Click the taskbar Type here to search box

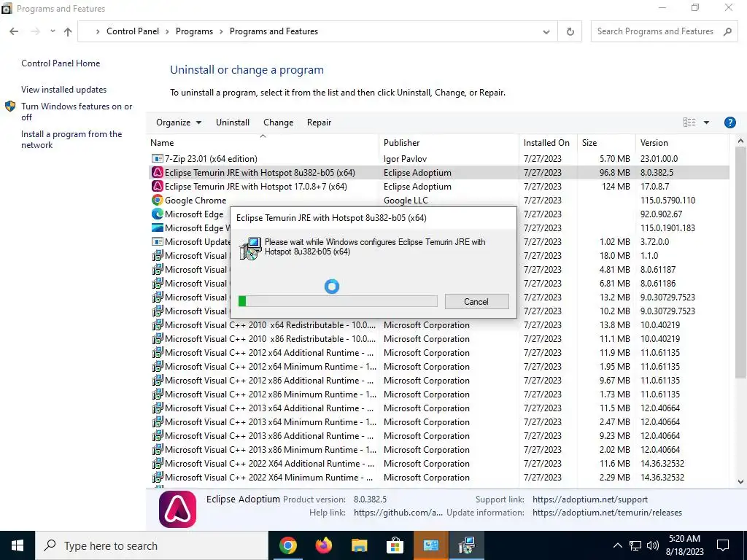[152, 545]
